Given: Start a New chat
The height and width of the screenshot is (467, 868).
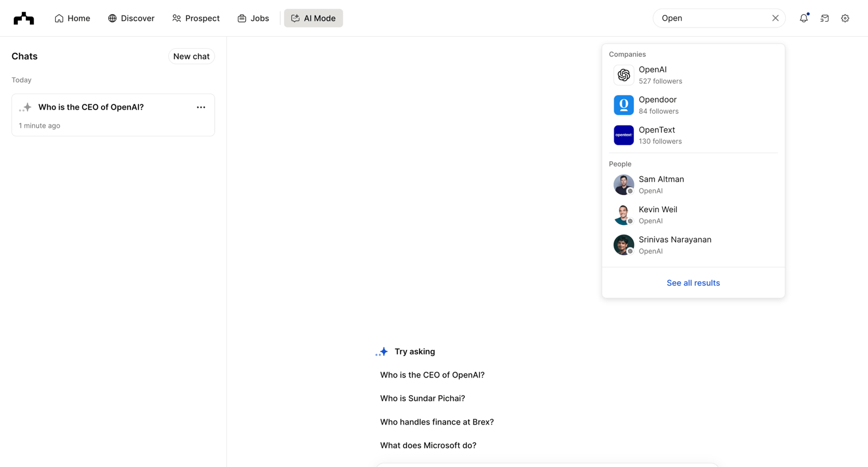Looking at the screenshot, I should click(x=191, y=56).
